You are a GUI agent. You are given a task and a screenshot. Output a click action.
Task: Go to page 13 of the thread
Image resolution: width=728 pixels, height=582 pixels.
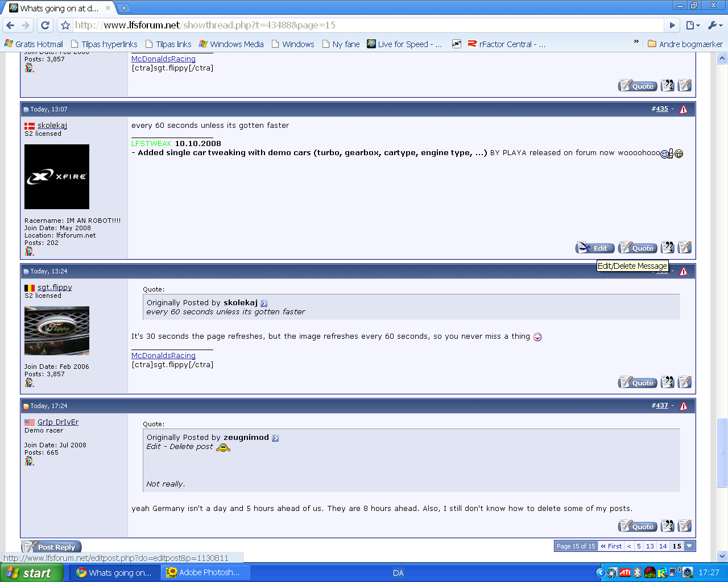[x=650, y=546]
